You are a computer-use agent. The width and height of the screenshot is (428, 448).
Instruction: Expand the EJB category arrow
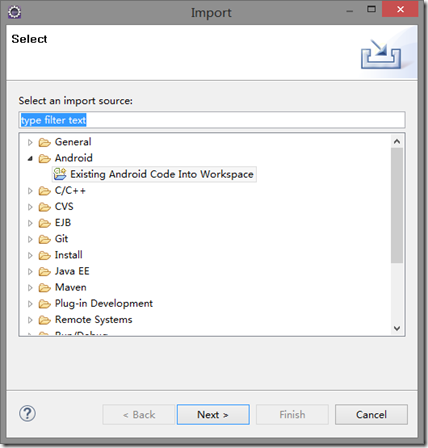[30, 223]
